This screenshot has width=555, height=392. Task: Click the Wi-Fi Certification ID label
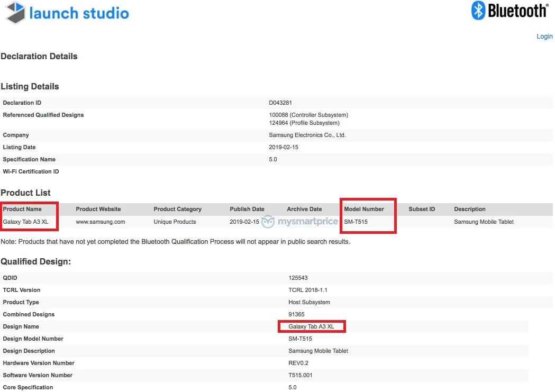31,171
